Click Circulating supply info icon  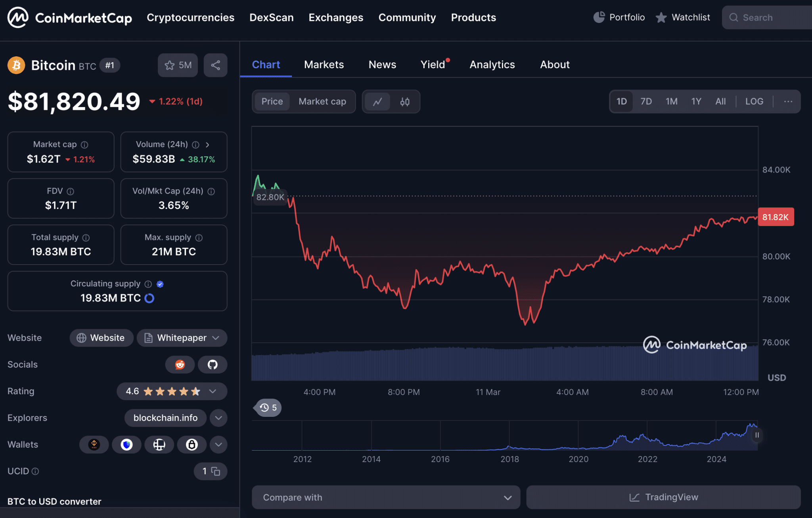pyautogui.click(x=148, y=284)
